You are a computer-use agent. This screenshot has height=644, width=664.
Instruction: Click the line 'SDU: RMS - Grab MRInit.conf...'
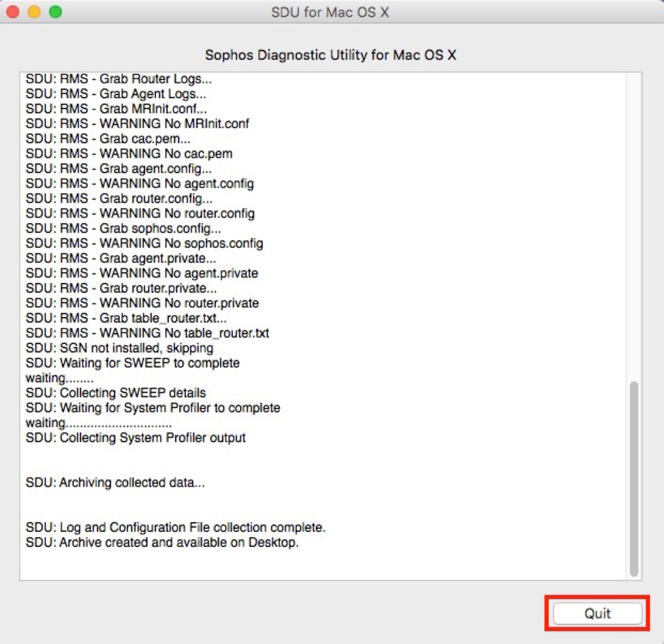pos(116,109)
